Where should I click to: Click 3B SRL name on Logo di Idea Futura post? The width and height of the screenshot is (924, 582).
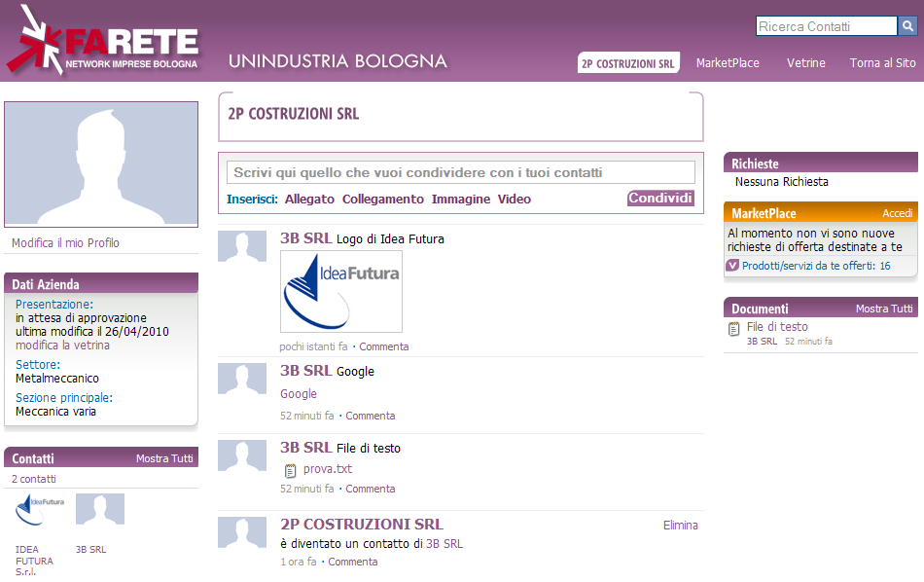[x=305, y=238]
